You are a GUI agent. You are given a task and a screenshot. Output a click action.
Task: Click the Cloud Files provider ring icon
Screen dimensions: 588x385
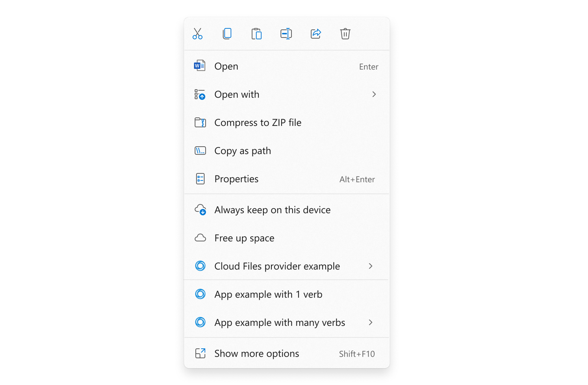click(200, 266)
